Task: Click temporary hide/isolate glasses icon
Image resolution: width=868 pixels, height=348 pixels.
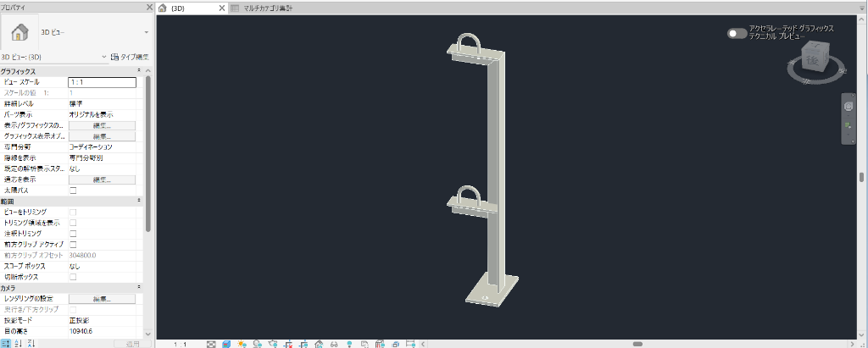Action: pos(334,344)
